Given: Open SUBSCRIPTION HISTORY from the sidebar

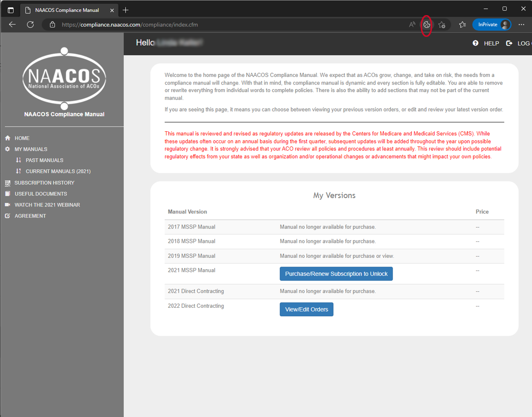Looking at the screenshot, I should click(44, 183).
